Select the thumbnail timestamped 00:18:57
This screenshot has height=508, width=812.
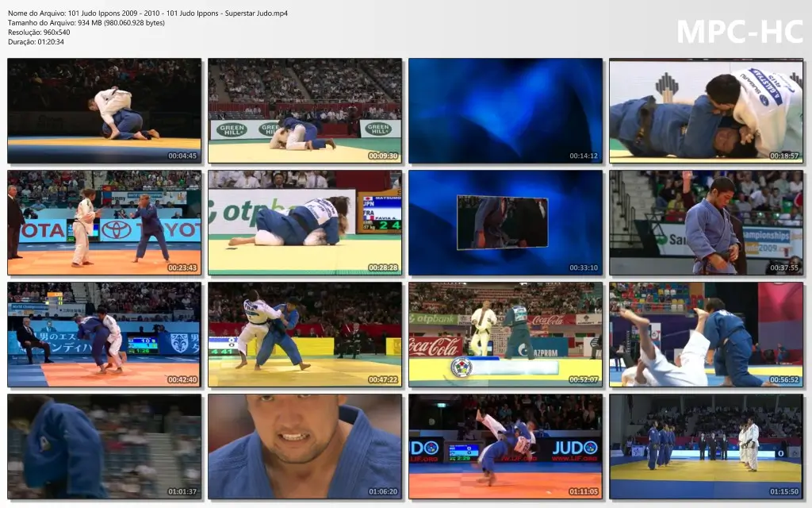click(707, 110)
